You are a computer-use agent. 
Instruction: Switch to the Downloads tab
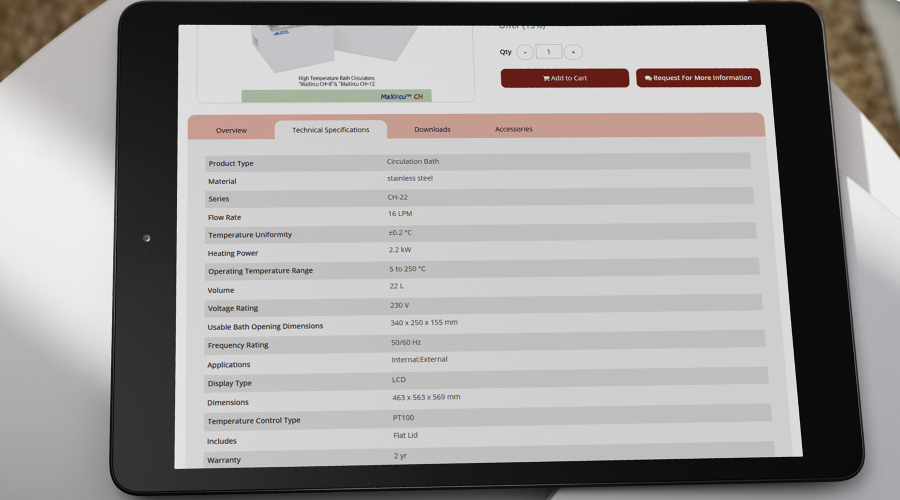[432, 129]
